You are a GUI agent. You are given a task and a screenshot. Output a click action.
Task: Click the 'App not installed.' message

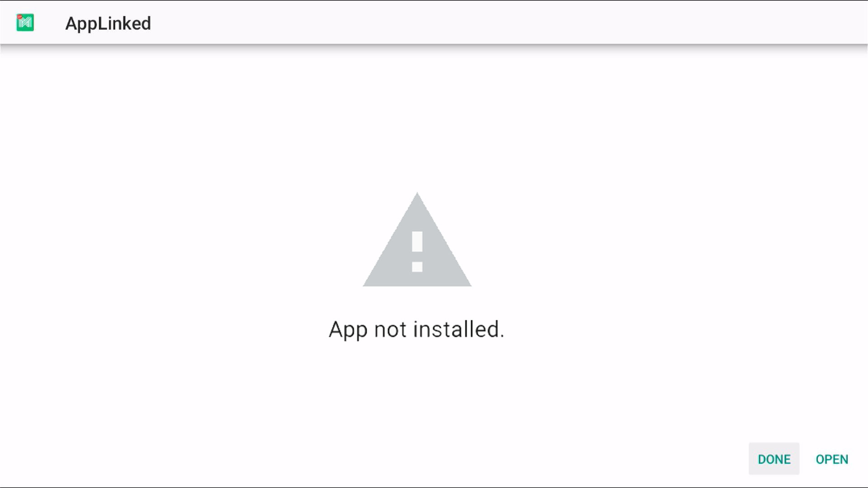click(x=416, y=329)
